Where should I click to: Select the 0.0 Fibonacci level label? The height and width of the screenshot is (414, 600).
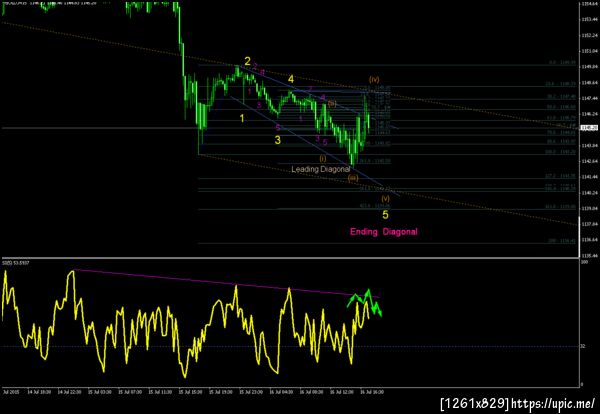coord(562,62)
